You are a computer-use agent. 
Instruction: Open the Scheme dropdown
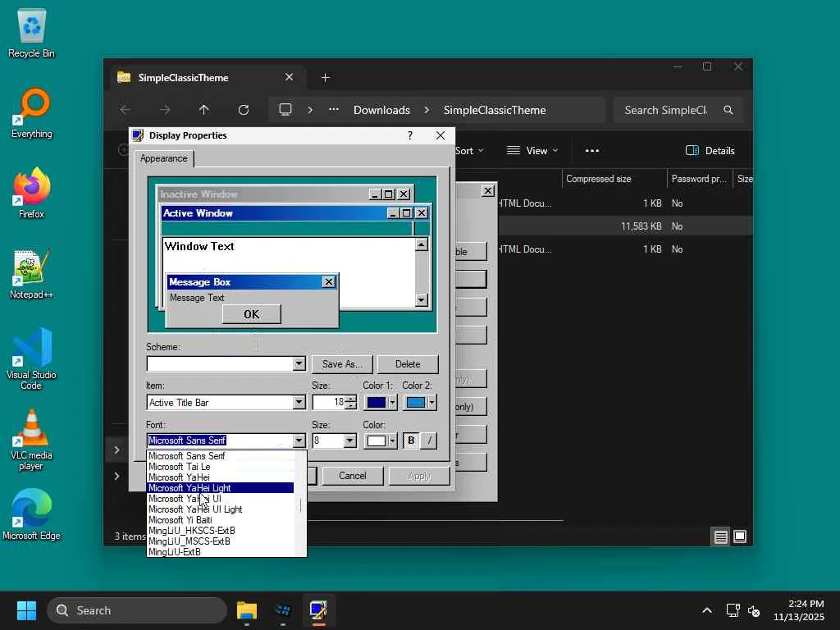[299, 363]
